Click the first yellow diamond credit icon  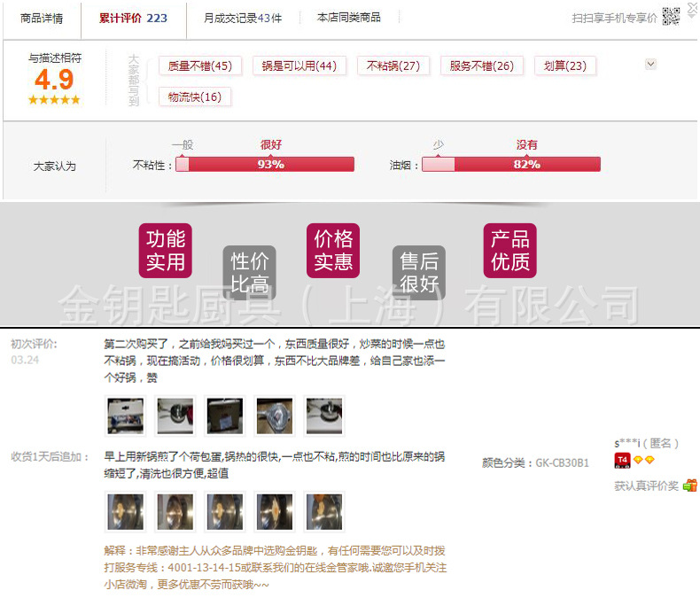coord(638,460)
